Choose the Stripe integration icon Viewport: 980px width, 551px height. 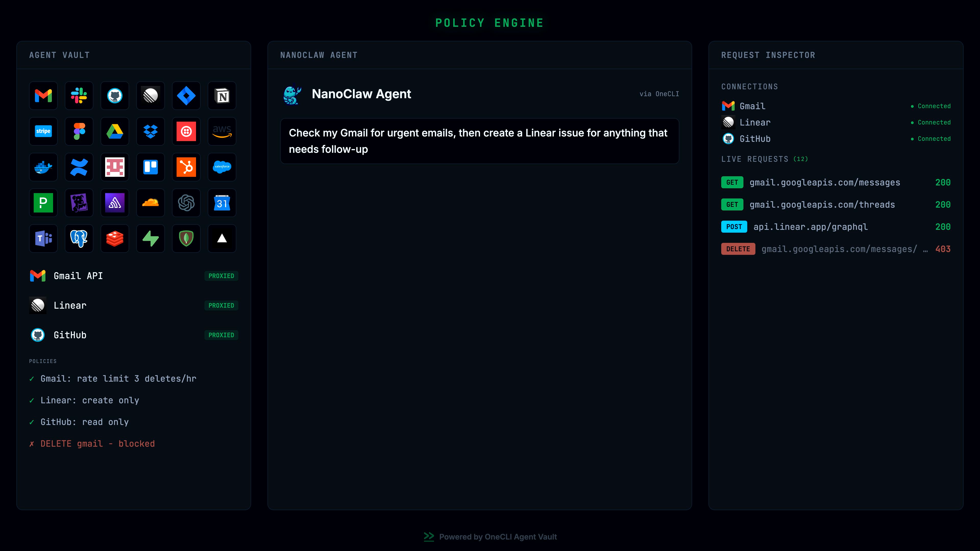click(x=43, y=131)
